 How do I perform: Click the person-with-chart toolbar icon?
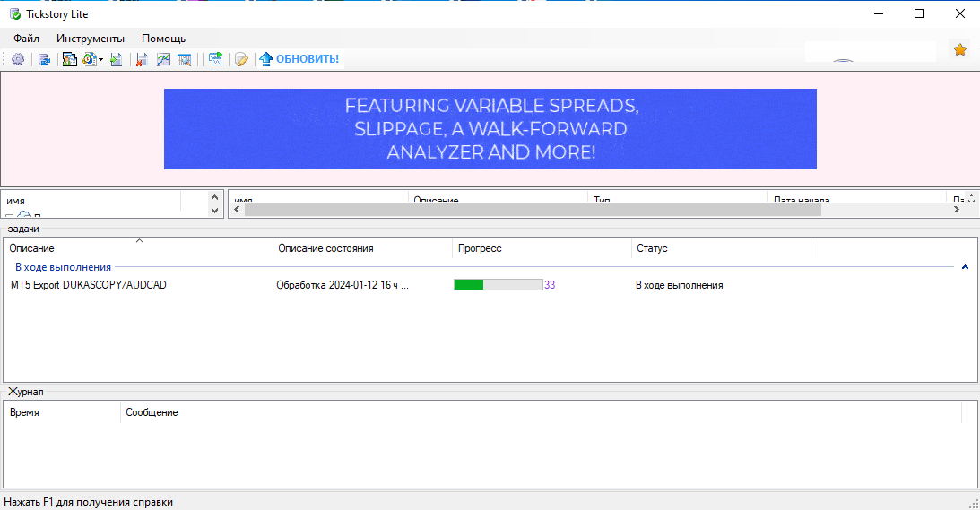click(x=69, y=59)
